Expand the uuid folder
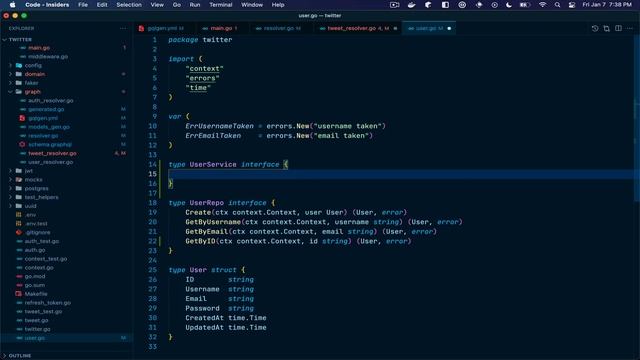This screenshot has width=640, height=360. [11, 206]
